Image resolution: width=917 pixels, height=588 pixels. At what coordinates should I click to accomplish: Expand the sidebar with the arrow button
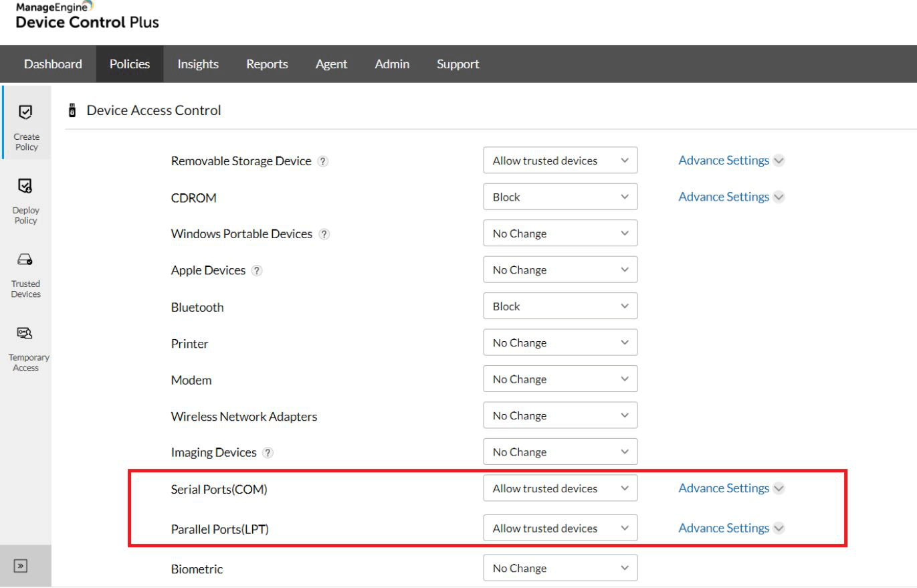[x=21, y=566]
